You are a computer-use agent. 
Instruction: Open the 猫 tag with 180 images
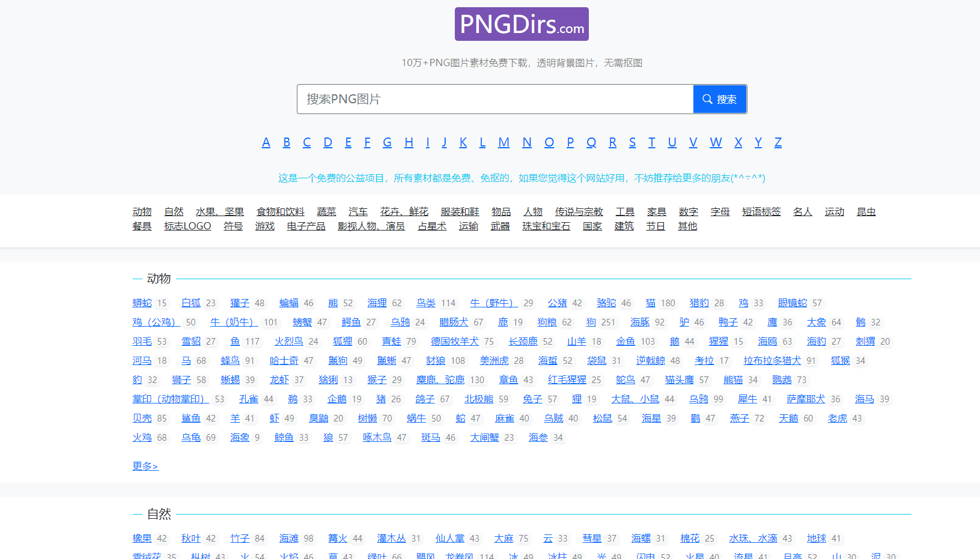[x=651, y=303]
